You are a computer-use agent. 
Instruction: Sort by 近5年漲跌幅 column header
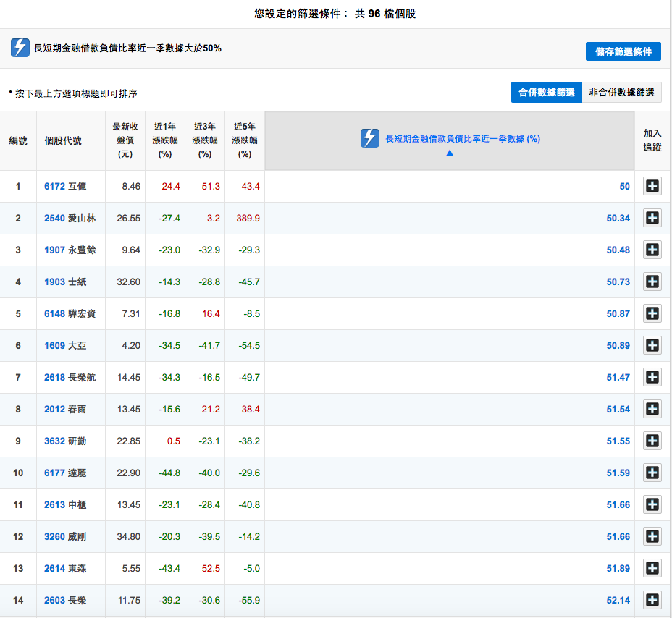pyautogui.click(x=245, y=140)
